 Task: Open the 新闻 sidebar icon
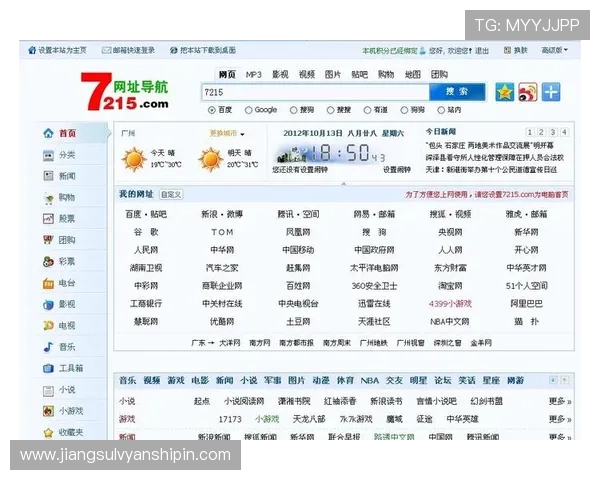coord(48,176)
